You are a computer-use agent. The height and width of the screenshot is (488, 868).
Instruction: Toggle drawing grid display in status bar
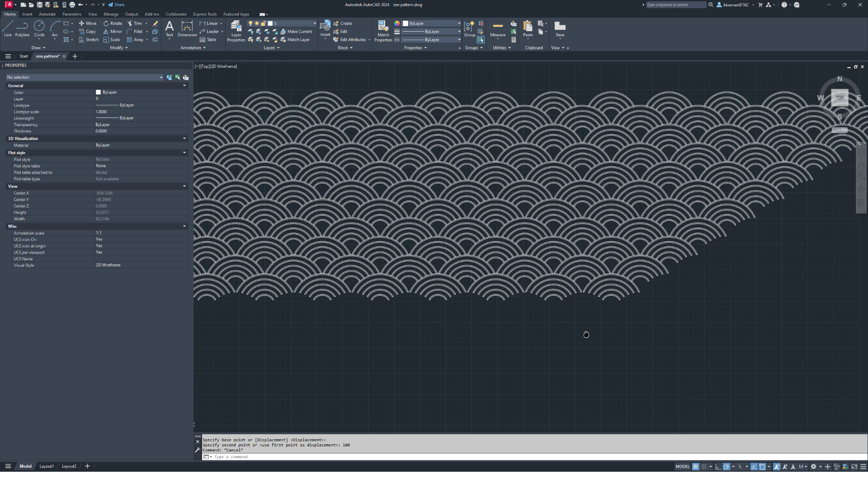pos(695,467)
